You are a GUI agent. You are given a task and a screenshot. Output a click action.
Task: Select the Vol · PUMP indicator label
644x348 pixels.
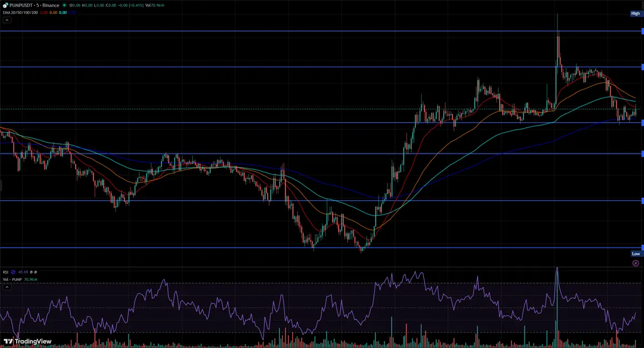pos(12,280)
